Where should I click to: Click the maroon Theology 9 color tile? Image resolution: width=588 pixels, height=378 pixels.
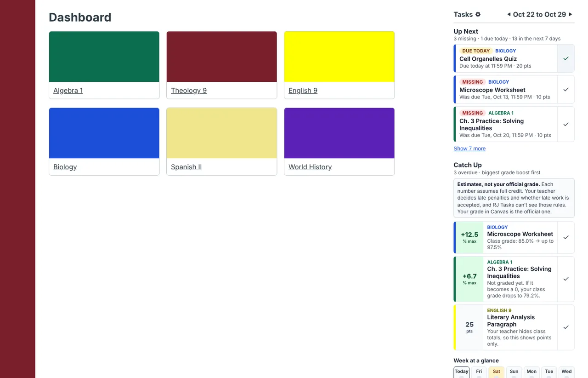222,57
